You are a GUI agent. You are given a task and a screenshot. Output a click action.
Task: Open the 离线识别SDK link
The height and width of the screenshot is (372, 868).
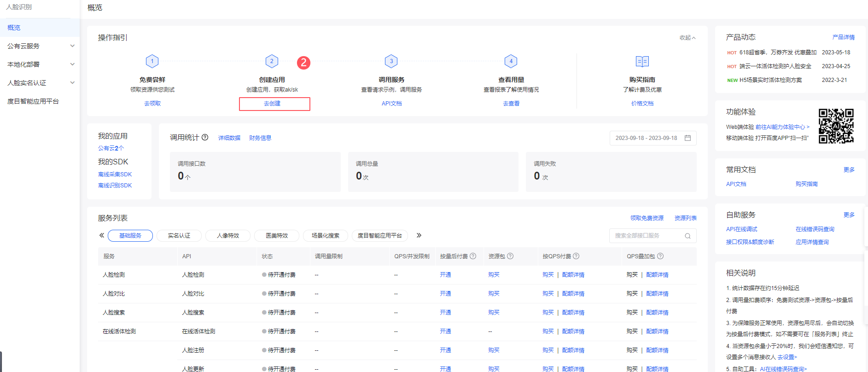click(x=115, y=186)
